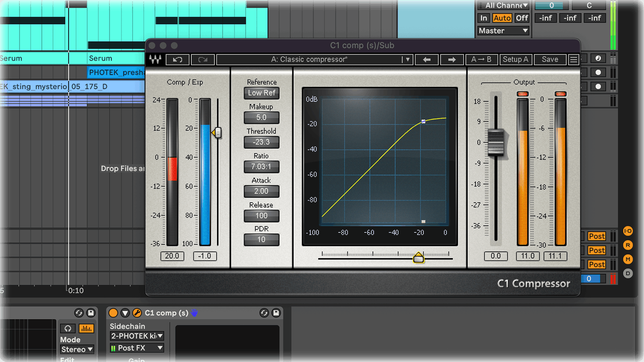
Task: Click the pan control showing C
Action: [x=589, y=5]
